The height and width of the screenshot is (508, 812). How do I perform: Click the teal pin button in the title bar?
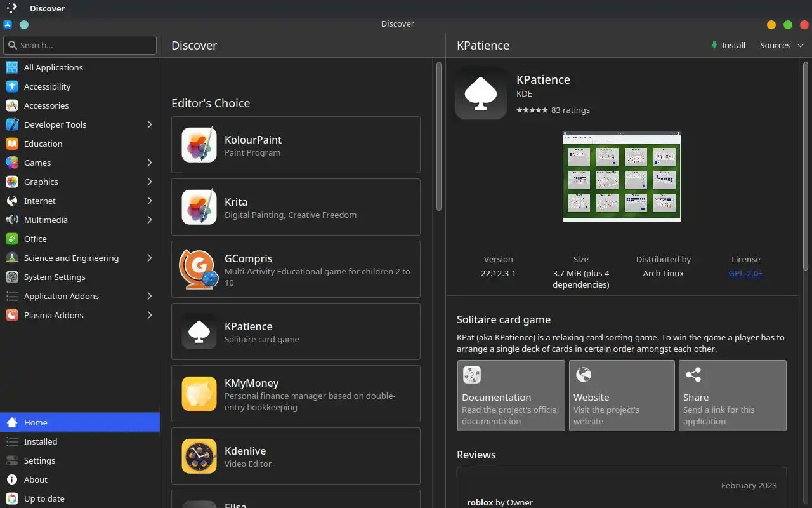[x=24, y=25]
